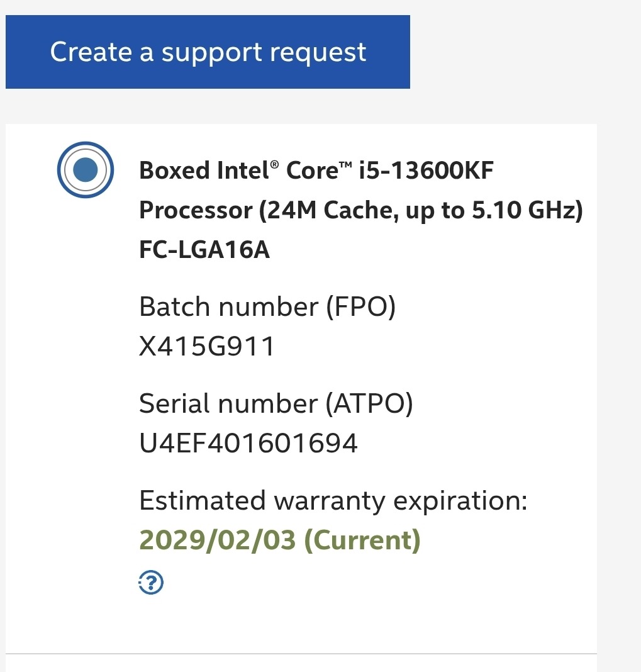641x672 pixels.
Task: Click the Boxed Intel Core i5-13600KF title line
Action: (316, 171)
